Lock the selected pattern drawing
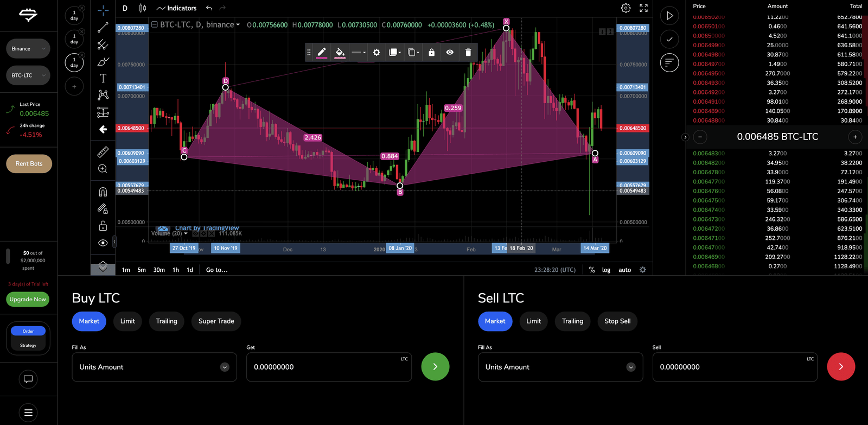Image resolution: width=868 pixels, height=425 pixels. [x=431, y=53]
